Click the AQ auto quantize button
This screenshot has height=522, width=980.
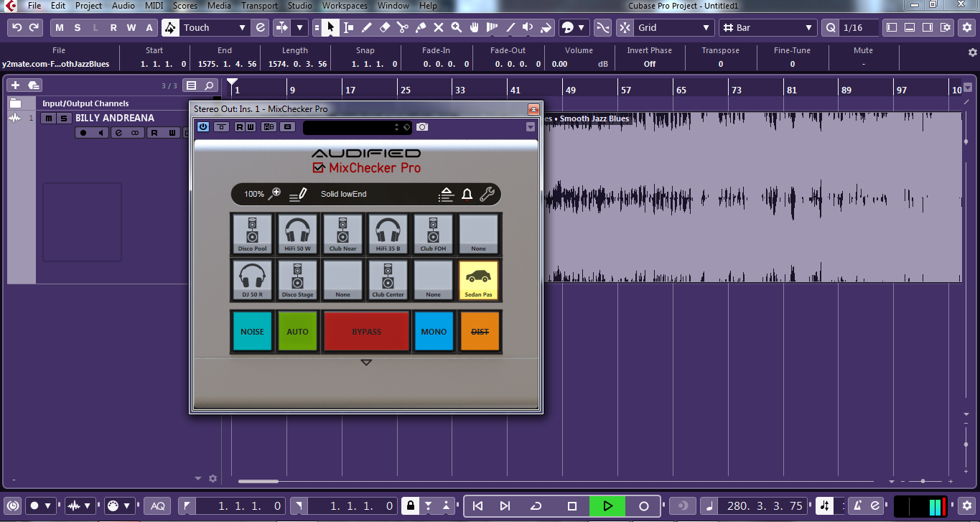(157, 505)
